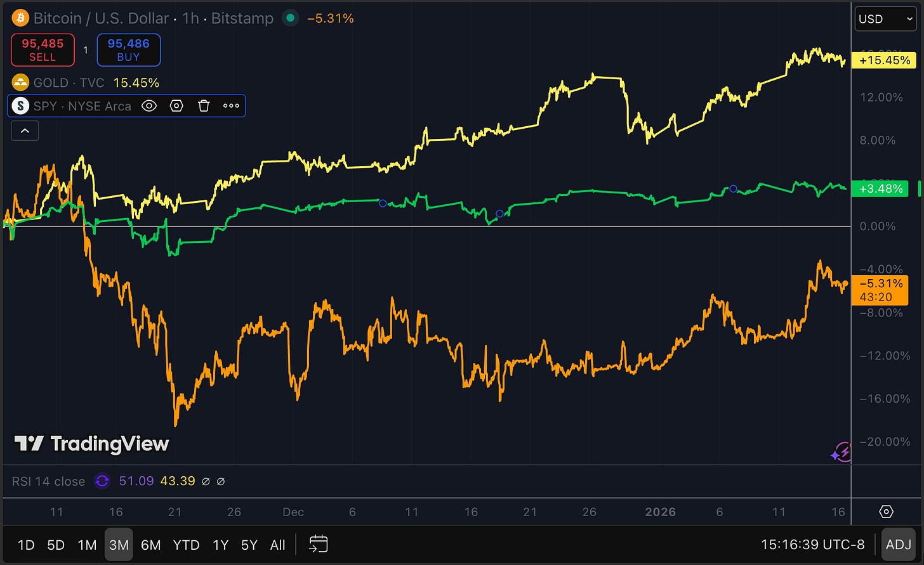Click the orange −5.31% price label
The width and height of the screenshot is (924, 565).
[x=880, y=290]
